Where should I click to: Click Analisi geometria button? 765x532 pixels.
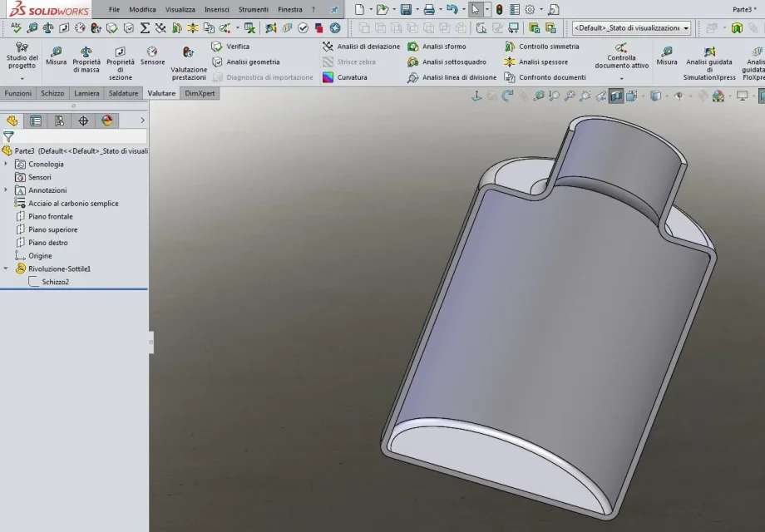(x=246, y=62)
